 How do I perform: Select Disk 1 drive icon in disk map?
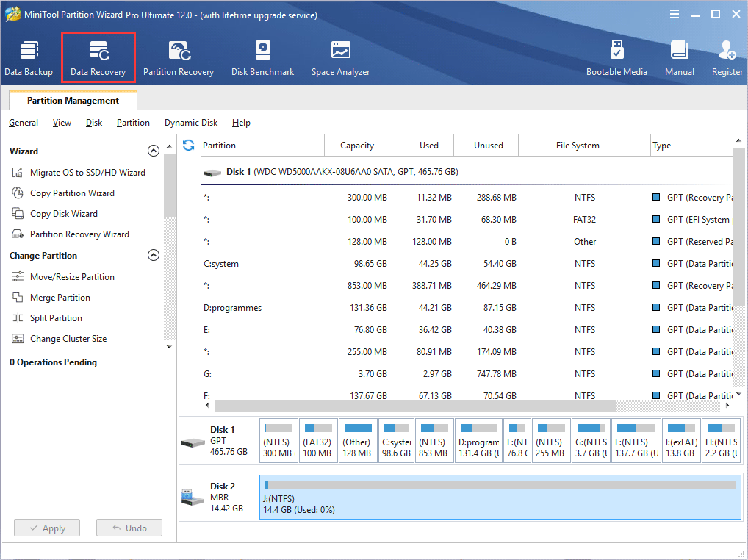point(193,443)
